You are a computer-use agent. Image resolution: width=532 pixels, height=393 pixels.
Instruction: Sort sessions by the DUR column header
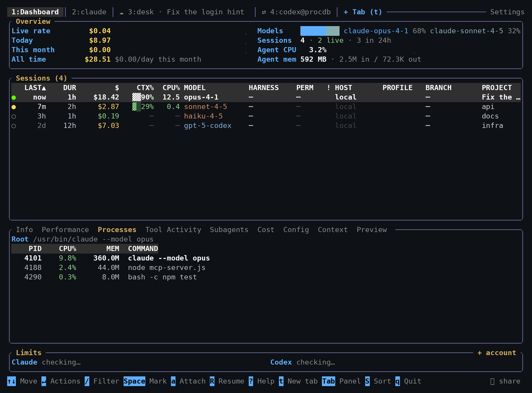point(70,88)
